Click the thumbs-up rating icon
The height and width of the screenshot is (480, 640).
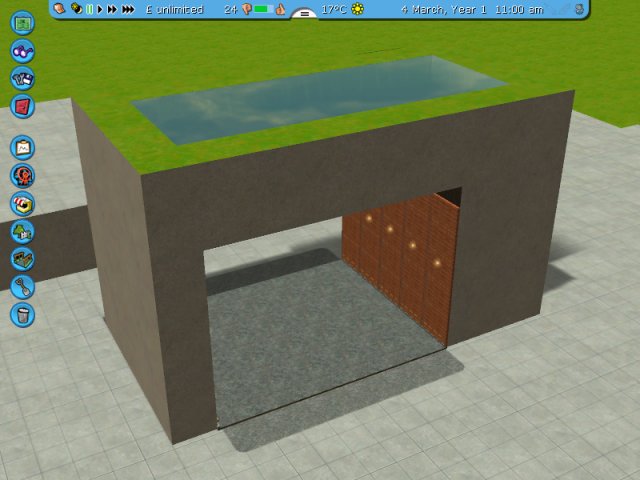point(280,9)
